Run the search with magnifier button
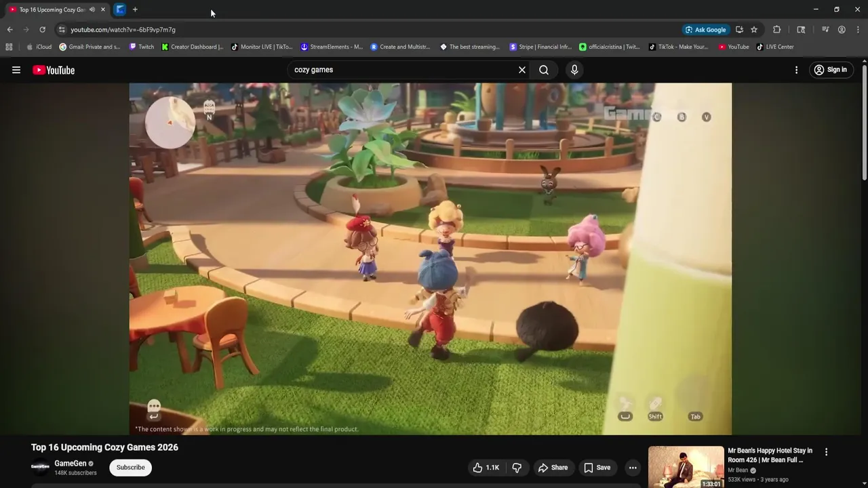The height and width of the screenshot is (488, 868). tap(544, 70)
